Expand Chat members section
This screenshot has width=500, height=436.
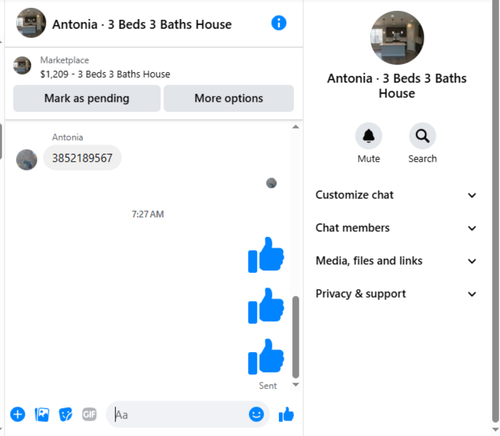(x=396, y=228)
